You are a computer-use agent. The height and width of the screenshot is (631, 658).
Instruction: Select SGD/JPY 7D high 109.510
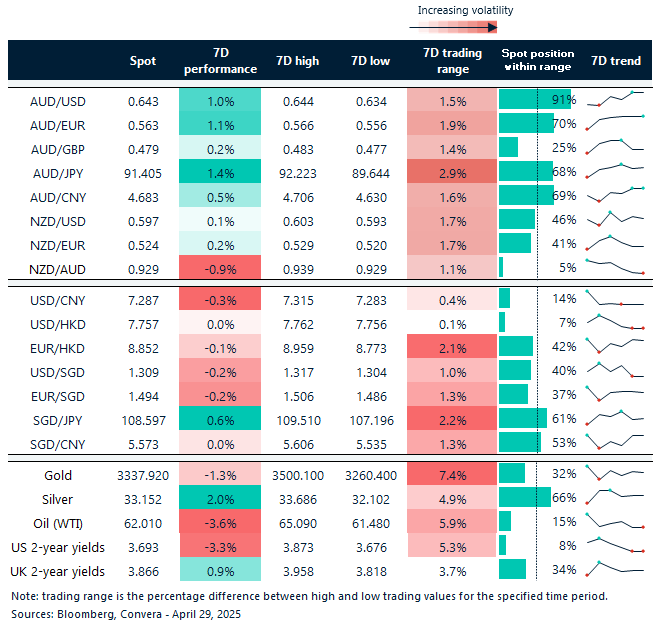click(298, 420)
